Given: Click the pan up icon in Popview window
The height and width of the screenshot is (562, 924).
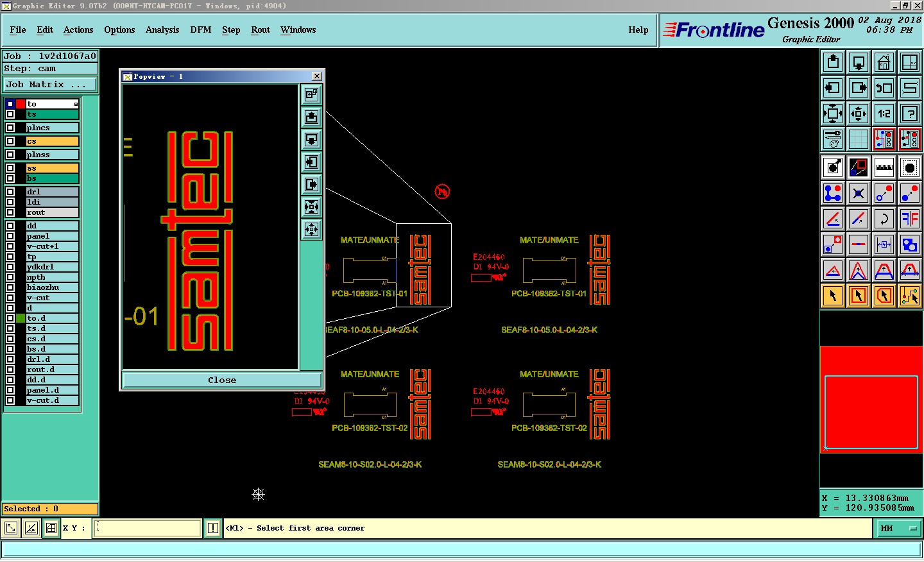Looking at the screenshot, I should point(312,117).
